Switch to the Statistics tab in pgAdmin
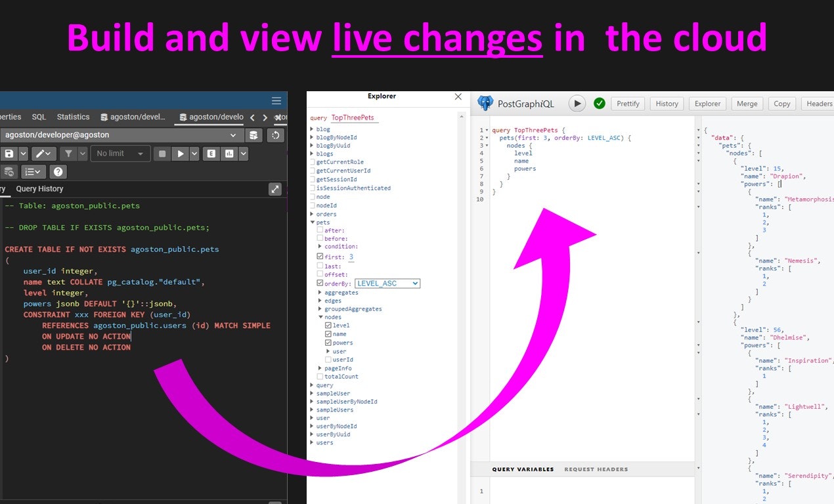 coord(73,117)
